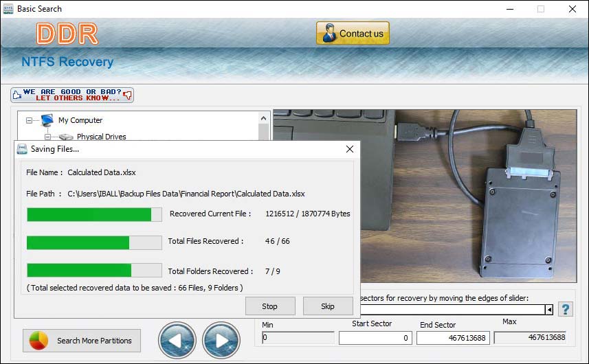Click the tree panel scroll up arrow
Viewport: 589px width, 364px height.
click(x=264, y=118)
